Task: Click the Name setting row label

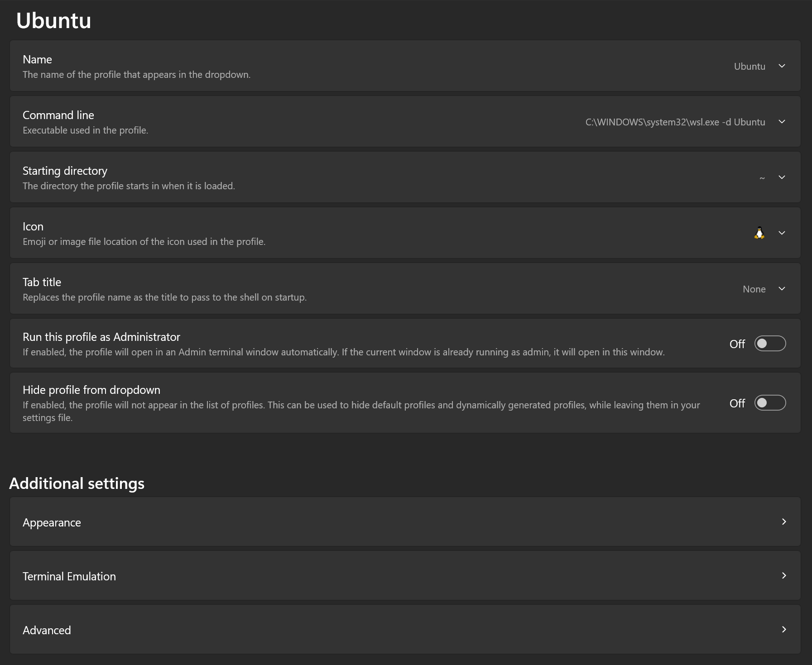Action: coord(37,60)
